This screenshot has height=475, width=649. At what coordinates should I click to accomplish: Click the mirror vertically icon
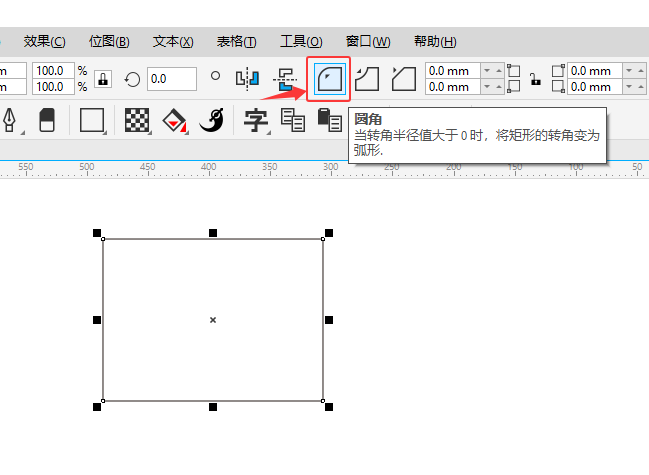(x=285, y=79)
